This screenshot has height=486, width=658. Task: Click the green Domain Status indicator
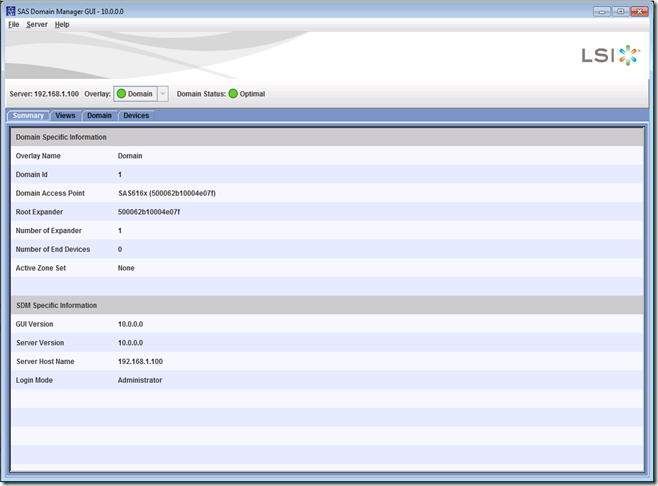pos(233,94)
